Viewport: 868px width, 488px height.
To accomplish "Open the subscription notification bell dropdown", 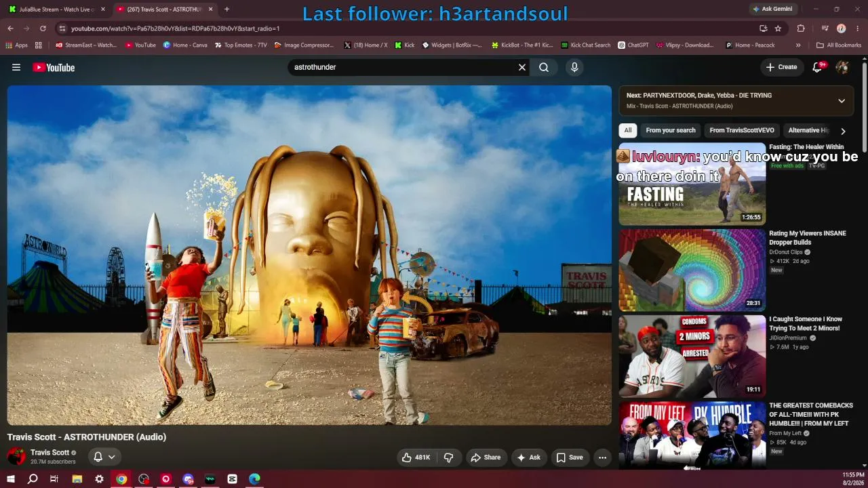I will (104, 457).
